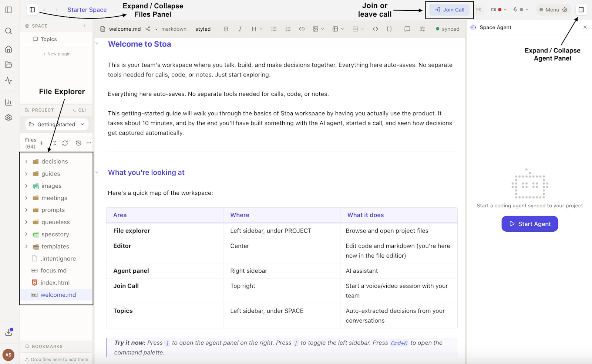Image resolution: width=592 pixels, height=364 pixels.
Task: Insert a link using the link icon
Action: [302, 29]
